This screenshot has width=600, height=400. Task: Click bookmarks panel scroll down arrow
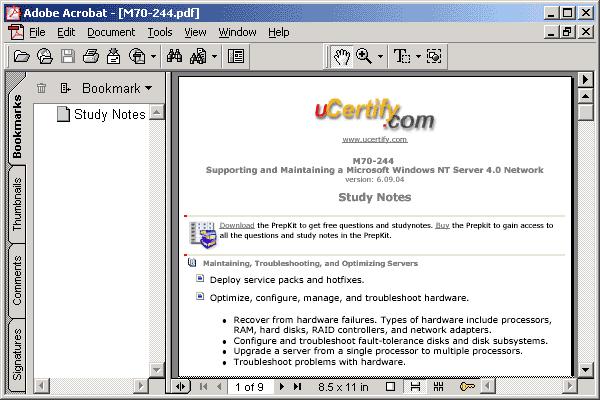pyautogui.click(x=157, y=370)
